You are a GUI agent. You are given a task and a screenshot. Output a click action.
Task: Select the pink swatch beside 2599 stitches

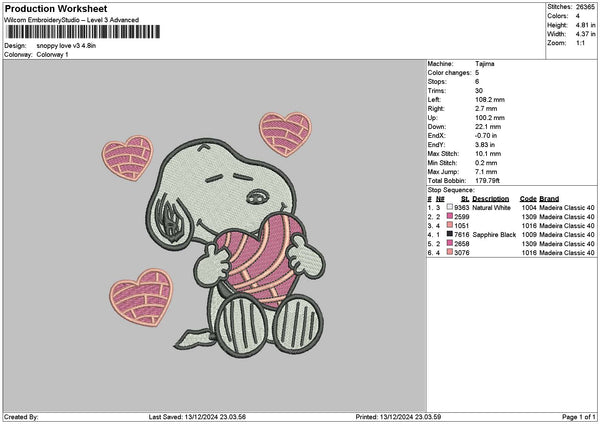click(450, 216)
